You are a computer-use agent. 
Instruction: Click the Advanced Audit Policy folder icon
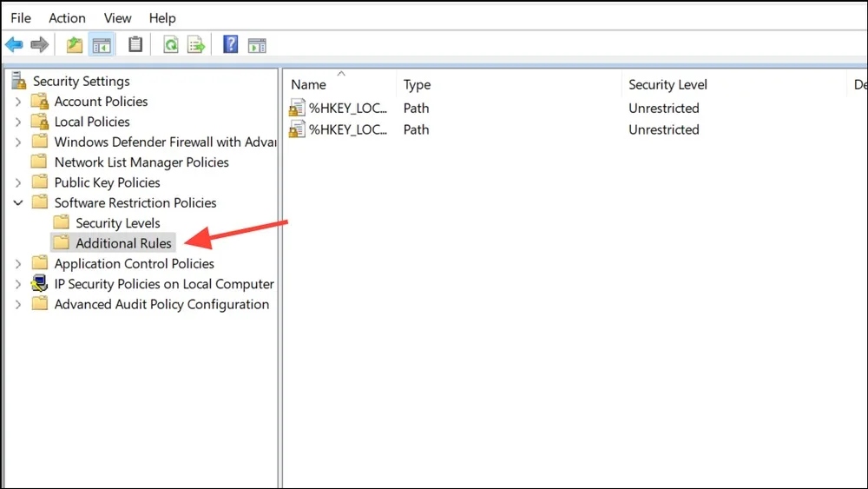(39, 303)
